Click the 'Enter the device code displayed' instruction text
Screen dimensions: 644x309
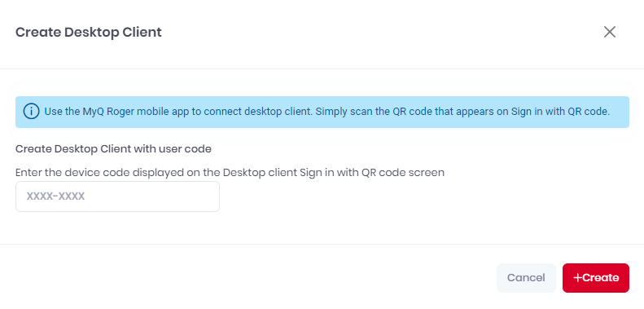pyautogui.click(x=230, y=172)
